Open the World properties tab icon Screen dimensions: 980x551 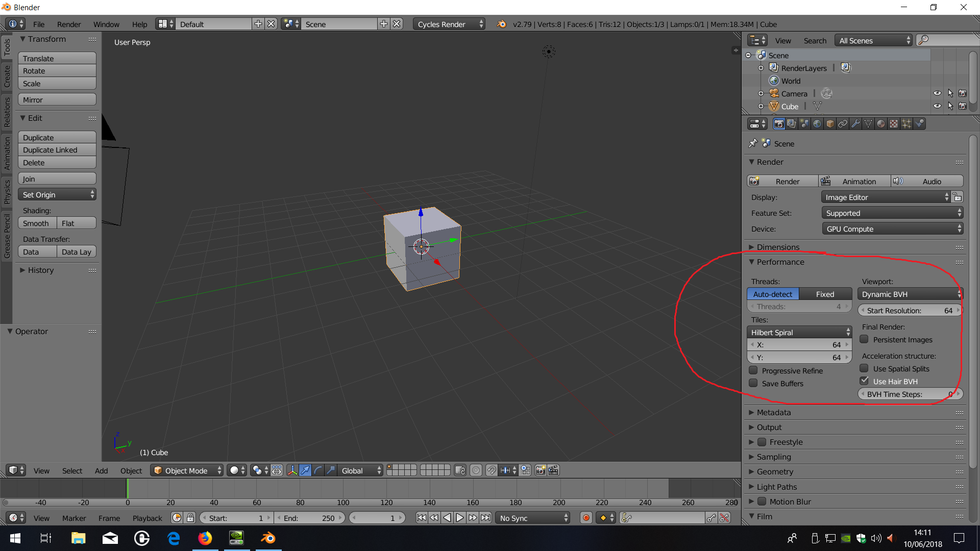pos(817,124)
